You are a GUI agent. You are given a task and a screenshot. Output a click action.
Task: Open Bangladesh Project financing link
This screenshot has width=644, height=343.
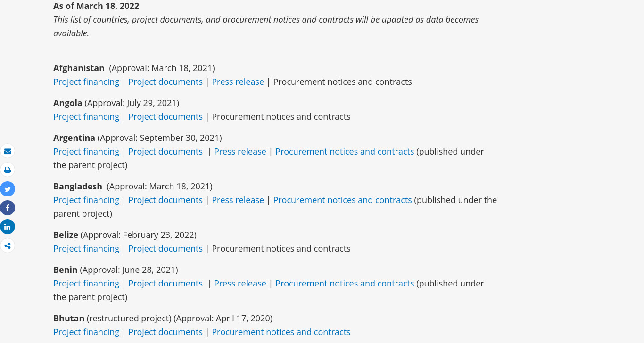pyautogui.click(x=86, y=200)
